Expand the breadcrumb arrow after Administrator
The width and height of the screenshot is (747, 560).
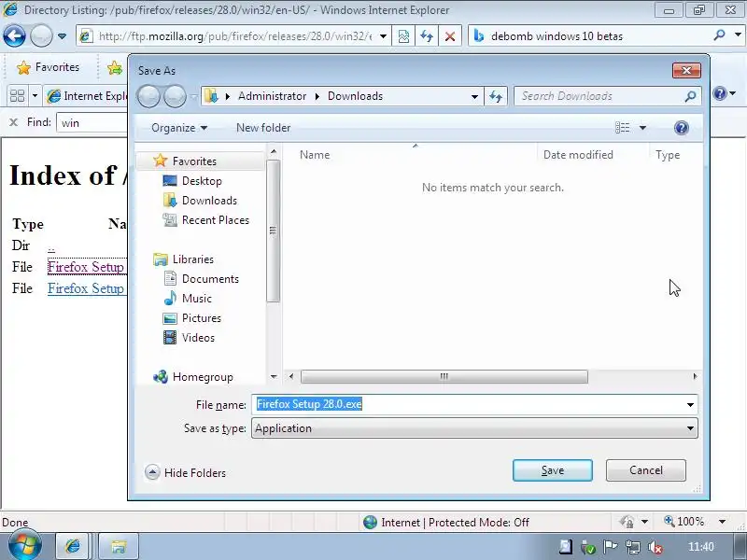317,97
